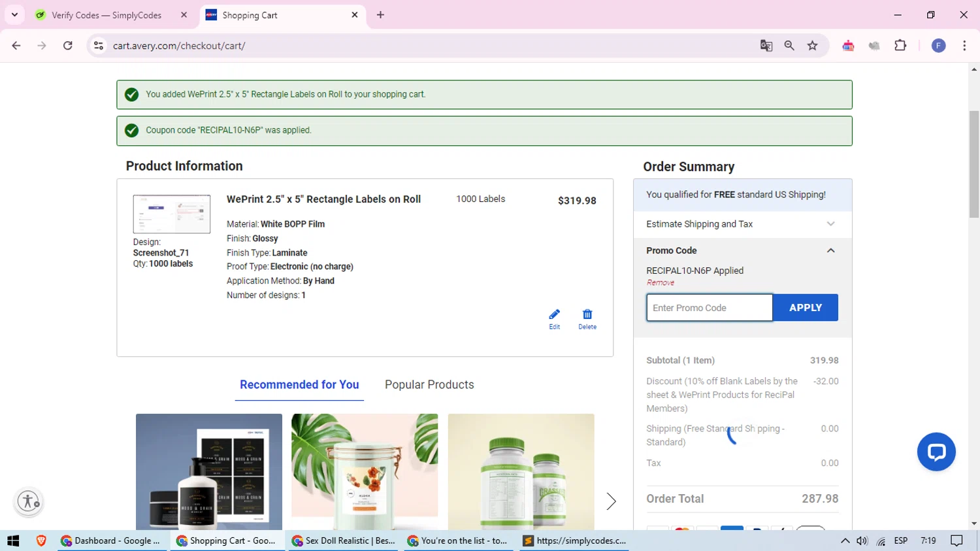980x551 pixels.
Task: Open the notifications center icon
Action: tap(956, 541)
